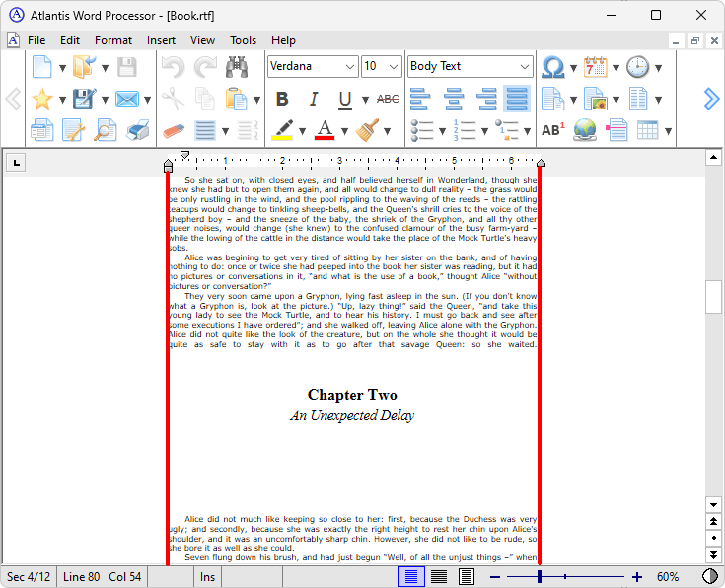Enable justified text alignment
This screenshot has height=588, width=725.
tap(516, 99)
